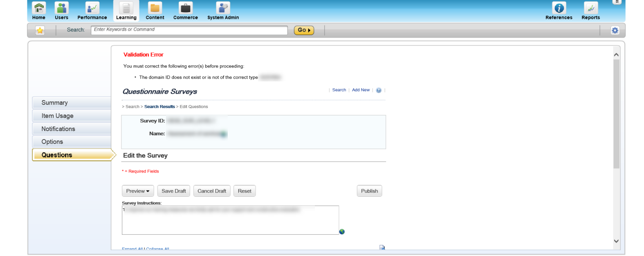Open the Home module icon
The image size is (644, 256).
click(x=39, y=8)
